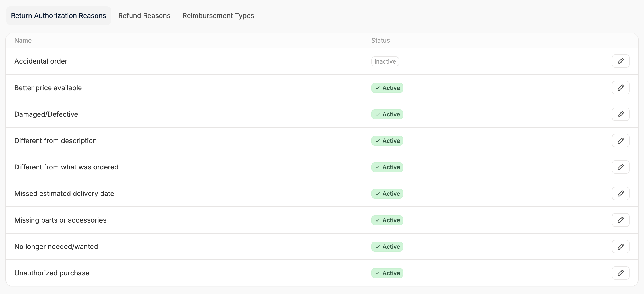Edit Missed estimated delivery date row
This screenshot has width=644, height=294.
point(620,194)
